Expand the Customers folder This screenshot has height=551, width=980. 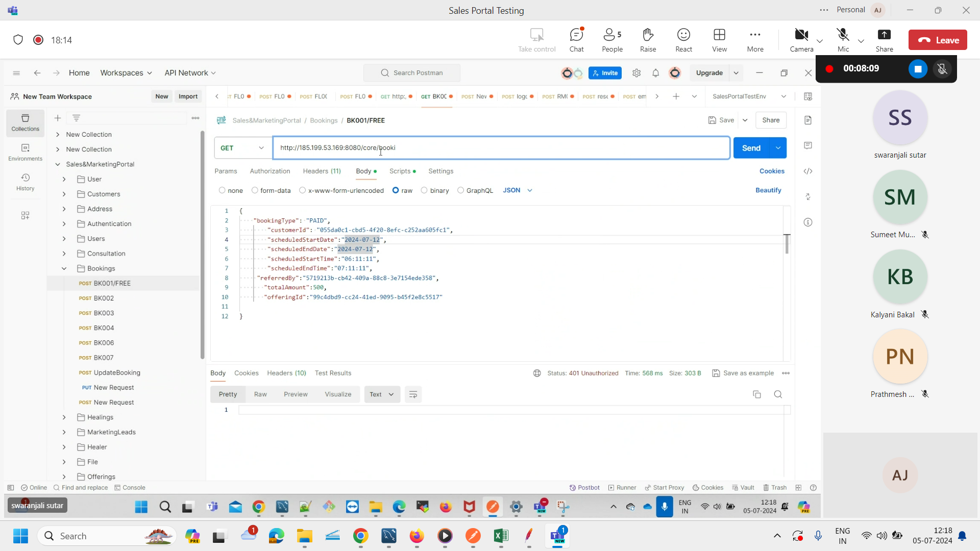tap(64, 194)
